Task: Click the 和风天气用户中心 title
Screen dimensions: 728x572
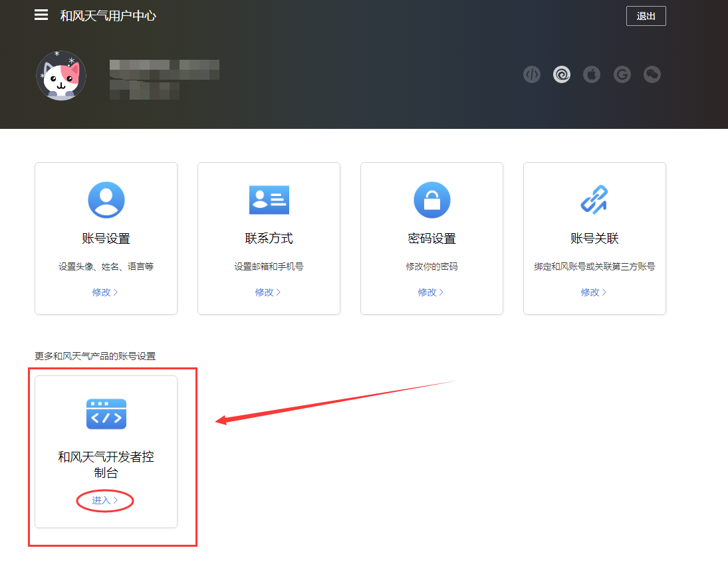Action: (108, 16)
